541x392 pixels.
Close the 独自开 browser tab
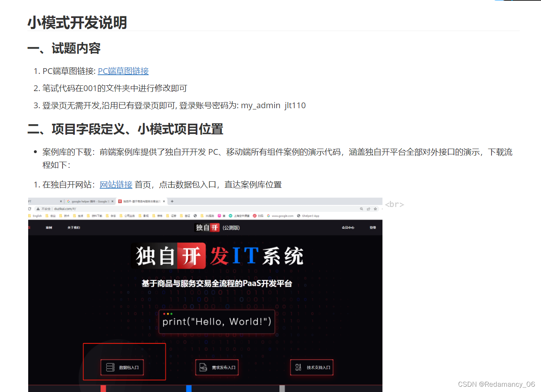point(164,201)
